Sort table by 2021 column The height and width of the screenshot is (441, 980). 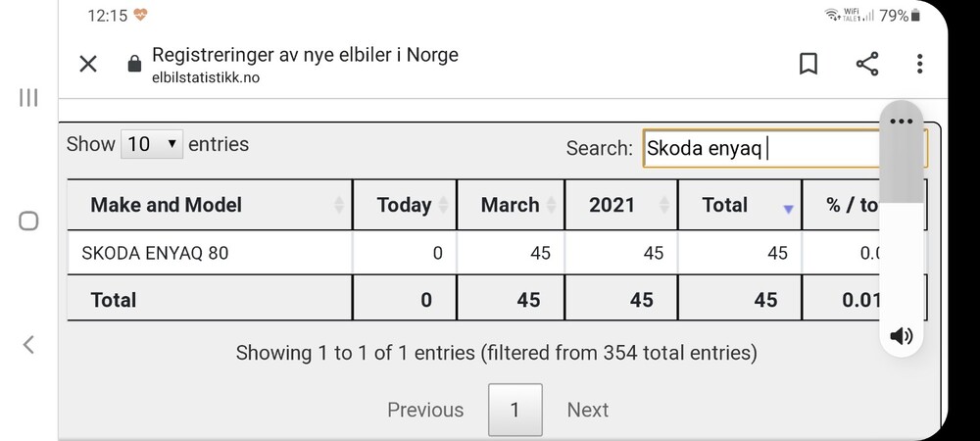tap(621, 205)
